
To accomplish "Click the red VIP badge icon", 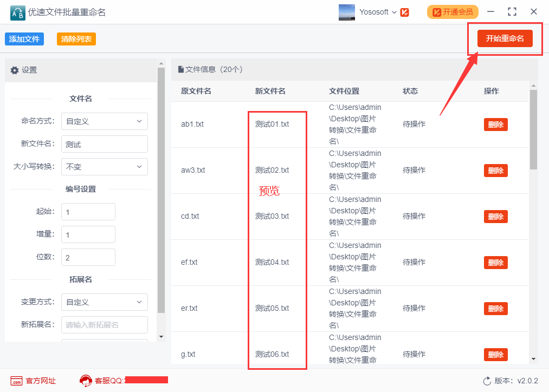I will coord(404,12).
